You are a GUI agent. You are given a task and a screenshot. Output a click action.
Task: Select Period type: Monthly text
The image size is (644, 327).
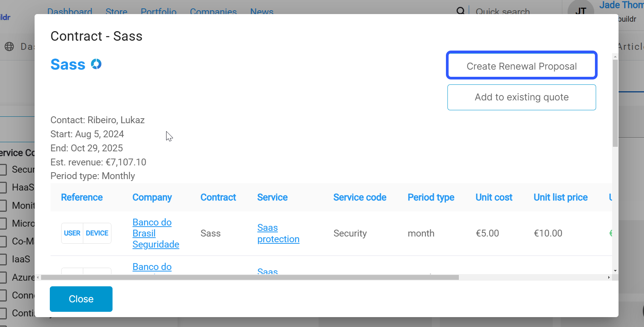tap(93, 176)
